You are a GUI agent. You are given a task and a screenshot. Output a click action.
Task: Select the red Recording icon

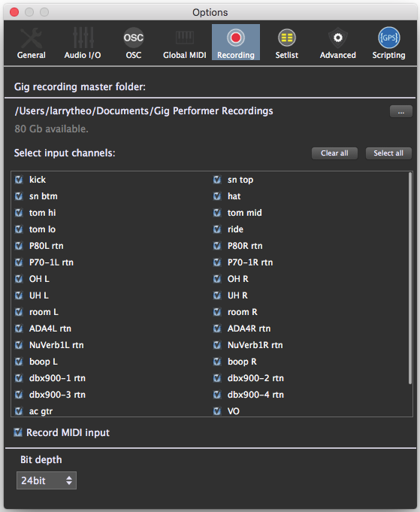pos(236,38)
